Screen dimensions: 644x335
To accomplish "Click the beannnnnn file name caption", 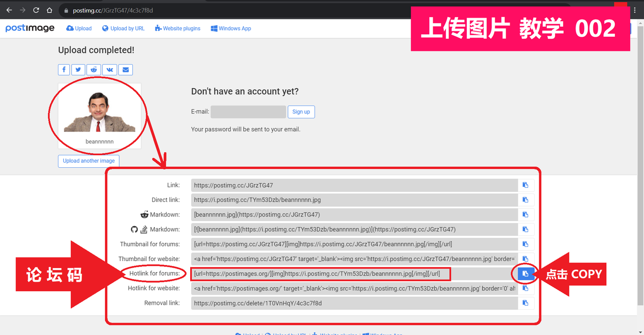I will (x=100, y=142).
